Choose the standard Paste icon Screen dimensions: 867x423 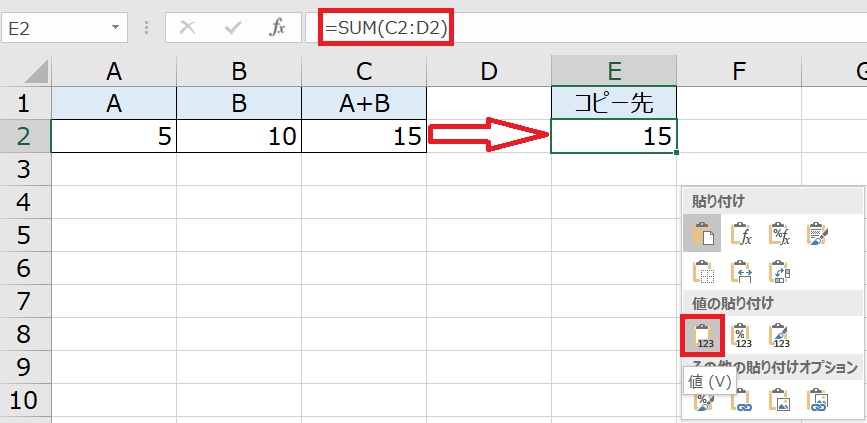[x=702, y=233]
